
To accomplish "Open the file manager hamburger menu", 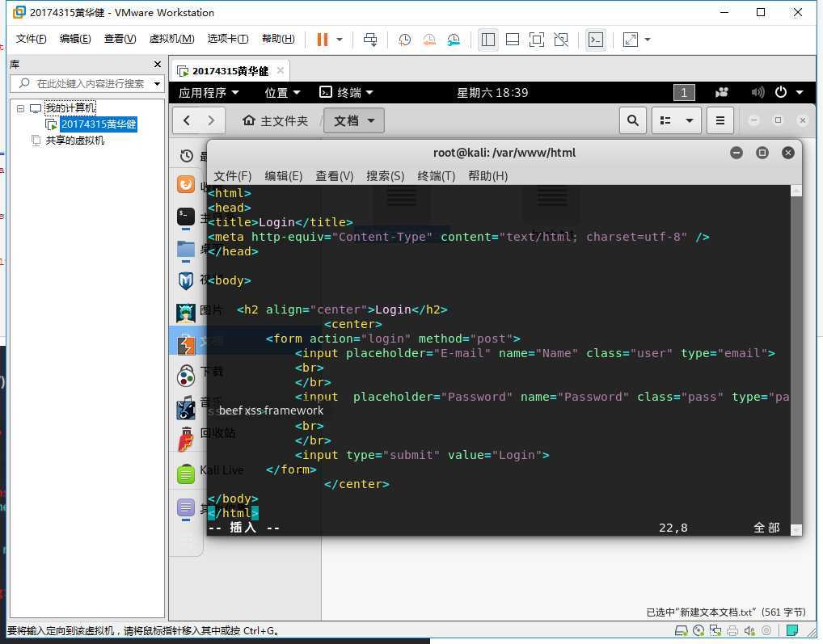I will (x=720, y=120).
